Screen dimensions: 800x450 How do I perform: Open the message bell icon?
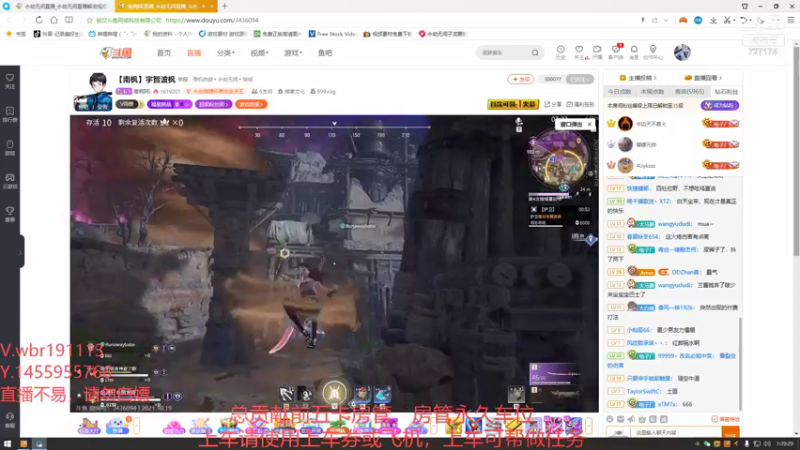634,51
